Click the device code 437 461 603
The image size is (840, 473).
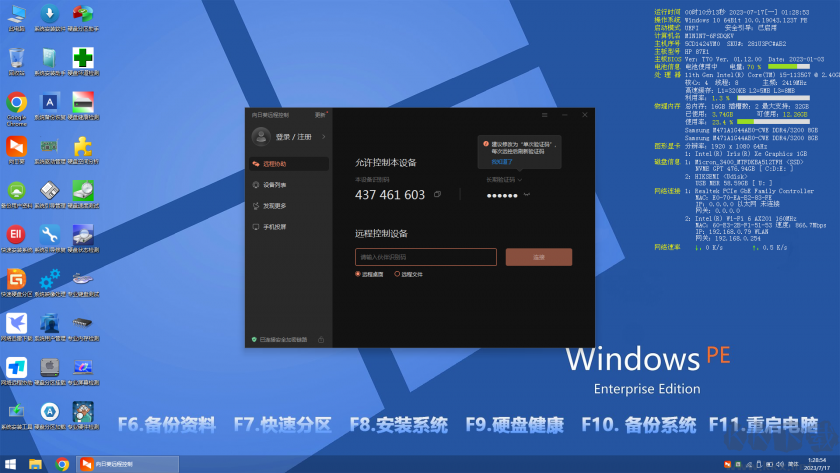pos(389,195)
